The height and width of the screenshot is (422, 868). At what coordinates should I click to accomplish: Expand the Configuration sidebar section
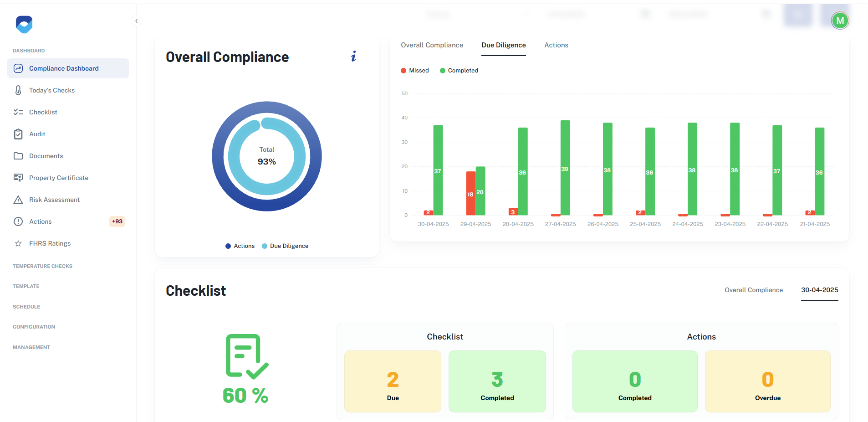click(34, 327)
